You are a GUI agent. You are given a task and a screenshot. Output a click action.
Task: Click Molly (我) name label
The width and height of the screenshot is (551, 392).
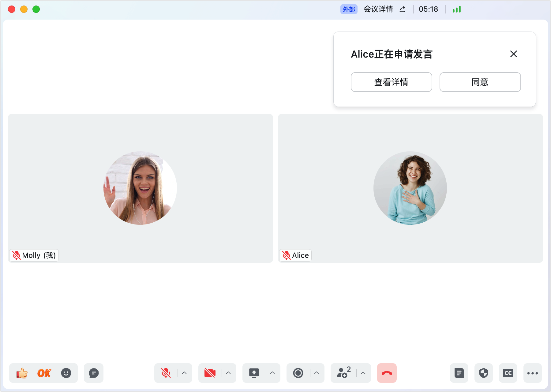pos(39,255)
